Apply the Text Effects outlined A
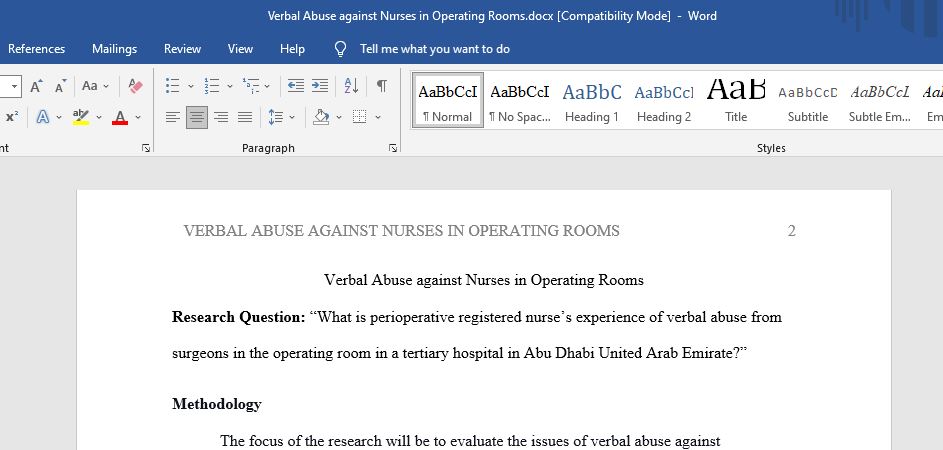The image size is (943, 450). pos(43,117)
